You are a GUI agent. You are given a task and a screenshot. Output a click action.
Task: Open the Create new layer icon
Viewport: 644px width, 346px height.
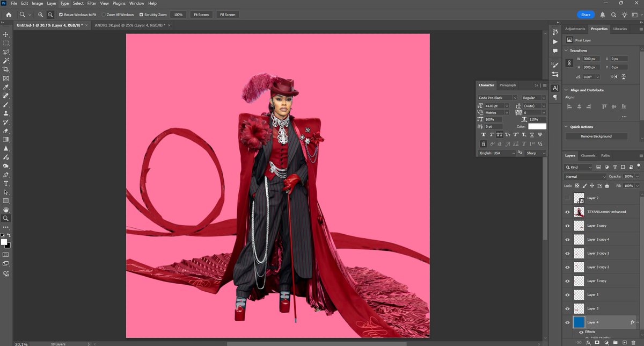coord(625,342)
